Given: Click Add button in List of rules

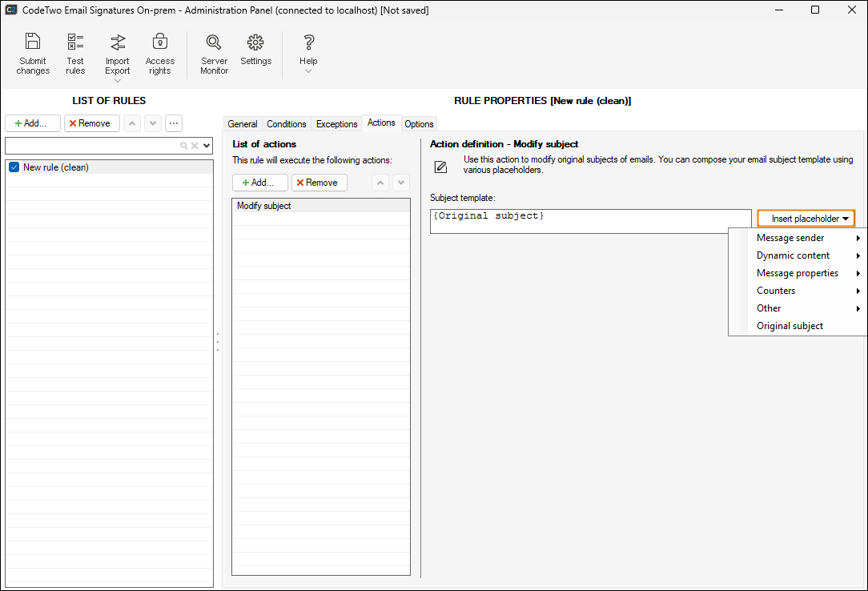Looking at the screenshot, I should click(x=32, y=123).
